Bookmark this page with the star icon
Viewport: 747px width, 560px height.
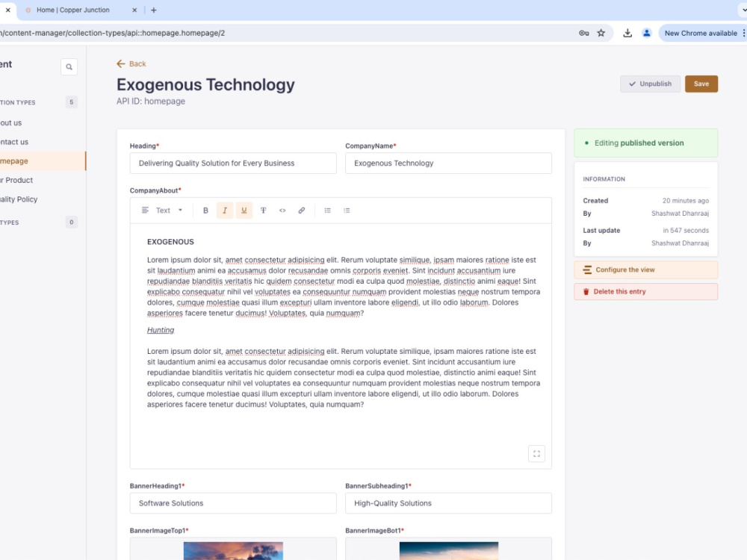point(601,33)
